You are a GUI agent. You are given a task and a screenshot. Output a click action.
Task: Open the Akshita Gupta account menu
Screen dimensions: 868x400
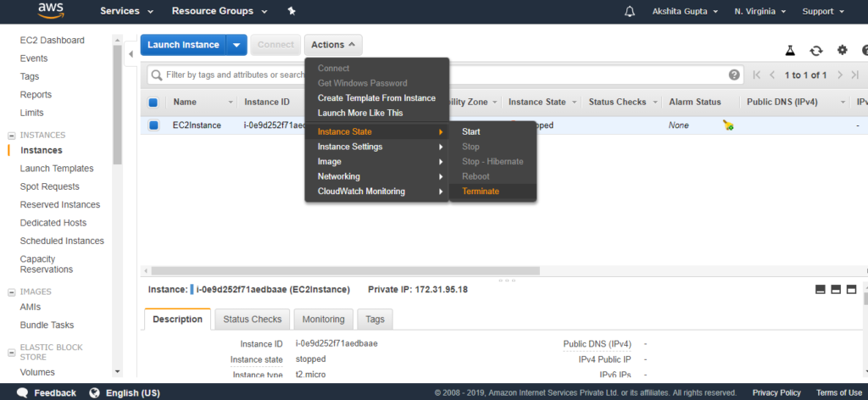[x=685, y=12]
